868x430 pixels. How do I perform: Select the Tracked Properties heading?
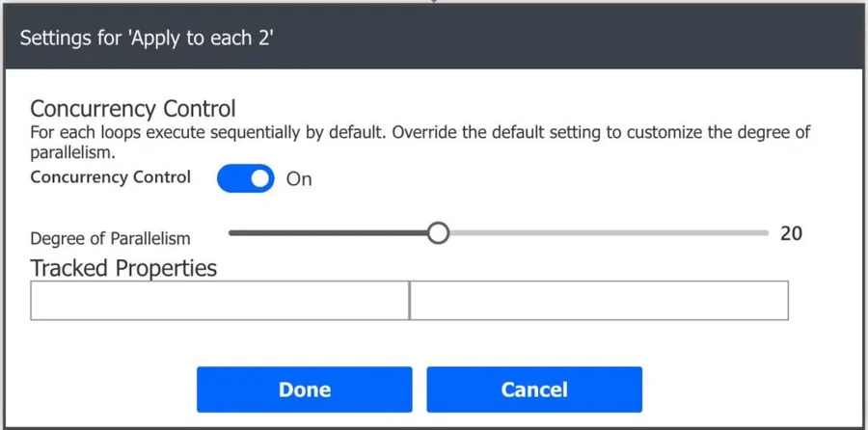coord(123,267)
